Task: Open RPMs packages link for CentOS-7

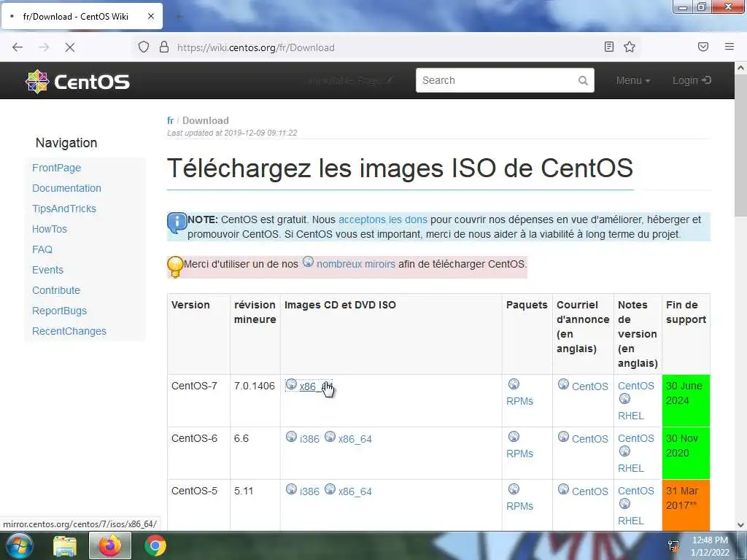Action: point(519,401)
